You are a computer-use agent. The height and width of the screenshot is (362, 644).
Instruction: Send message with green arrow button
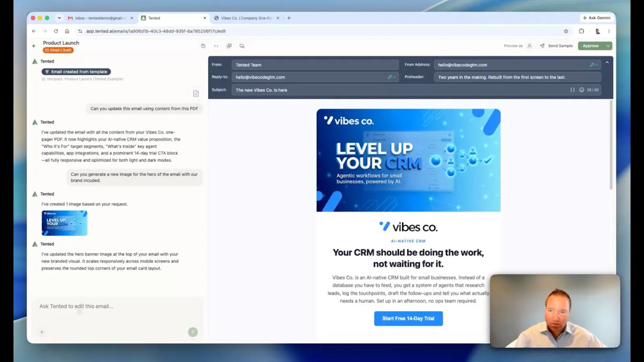[x=193, y=332]
